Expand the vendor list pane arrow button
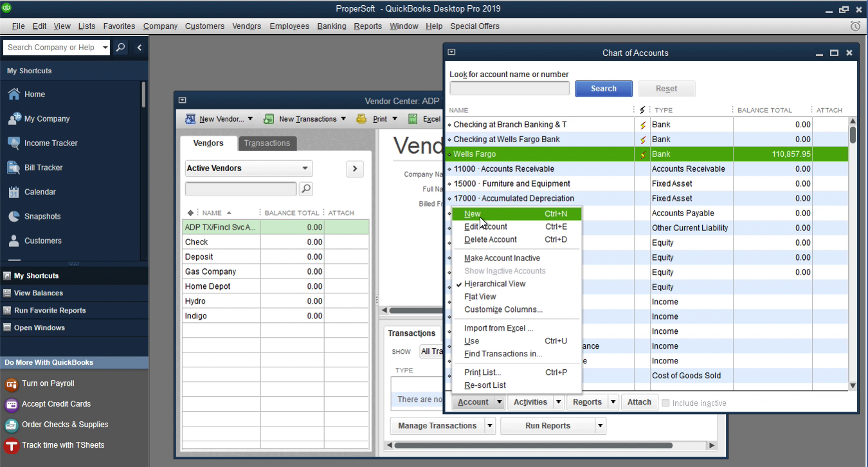This screenshot has width=868, height=467. 355,169
